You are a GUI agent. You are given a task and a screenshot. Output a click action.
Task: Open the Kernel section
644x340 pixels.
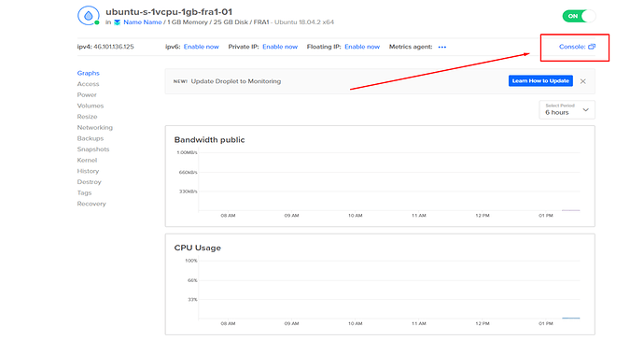[87, 161]
